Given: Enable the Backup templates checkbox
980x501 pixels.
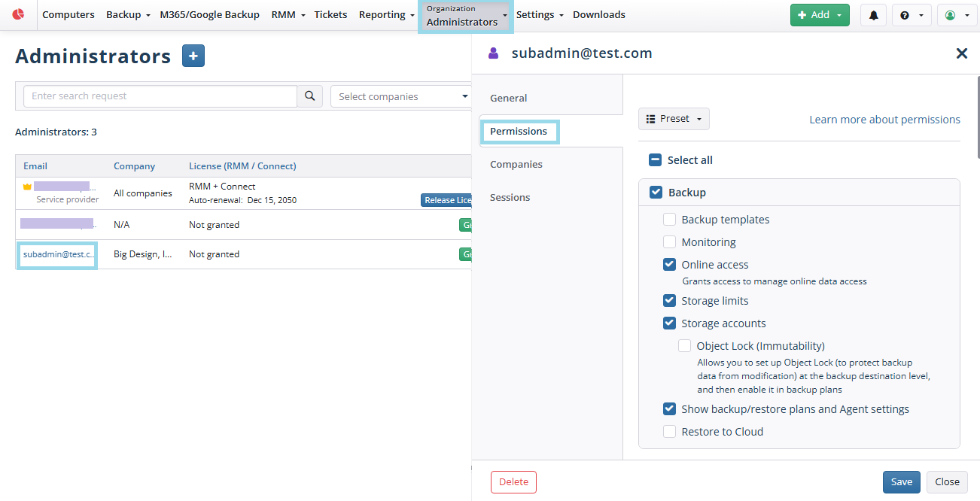Looking at the screenshot, I should click(x=669, y=220).
